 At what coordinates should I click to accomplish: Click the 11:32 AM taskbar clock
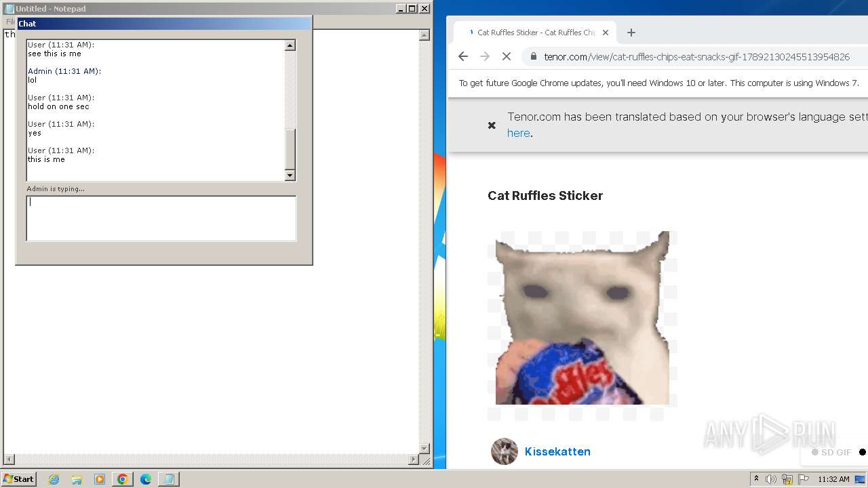click(833, 479)
